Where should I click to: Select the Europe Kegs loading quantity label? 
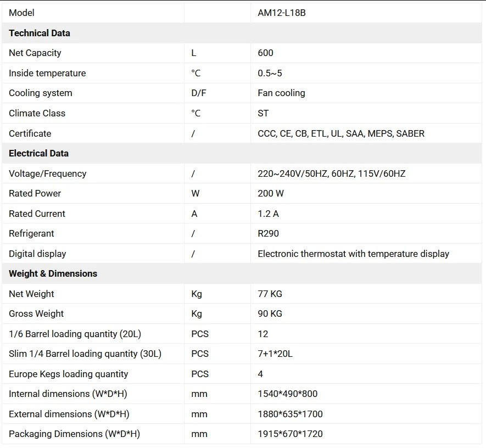coord(68,374)
